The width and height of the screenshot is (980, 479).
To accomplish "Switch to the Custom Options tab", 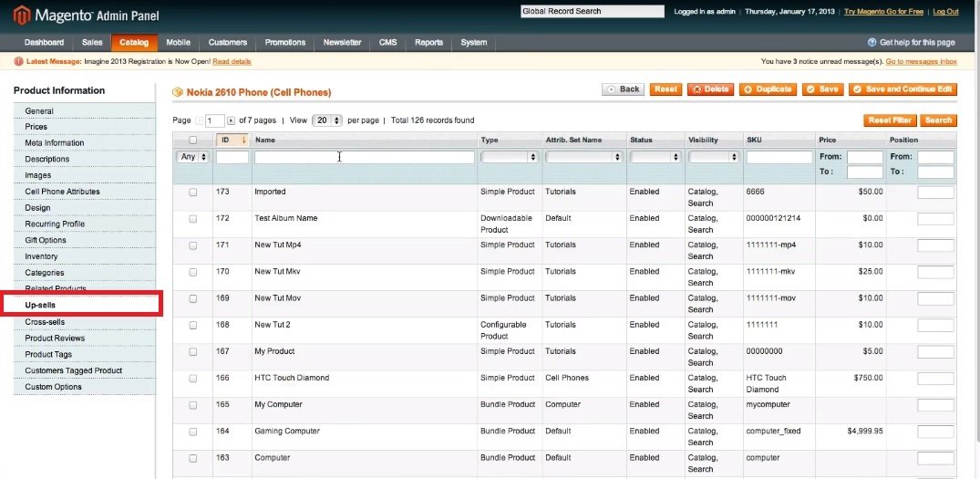I will click(85, 387).
